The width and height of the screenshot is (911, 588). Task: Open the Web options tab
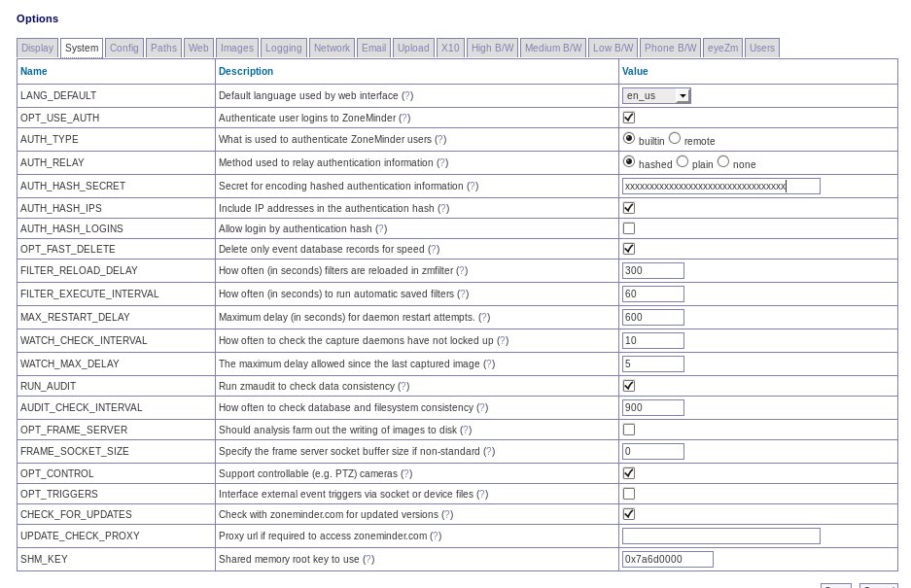coord(198,49)
